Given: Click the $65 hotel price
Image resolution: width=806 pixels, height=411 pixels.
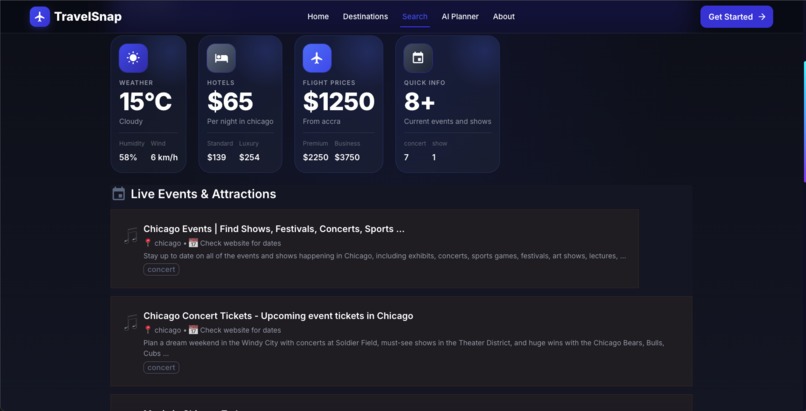Looking at the screenshot, I should [x=230, y=102].
